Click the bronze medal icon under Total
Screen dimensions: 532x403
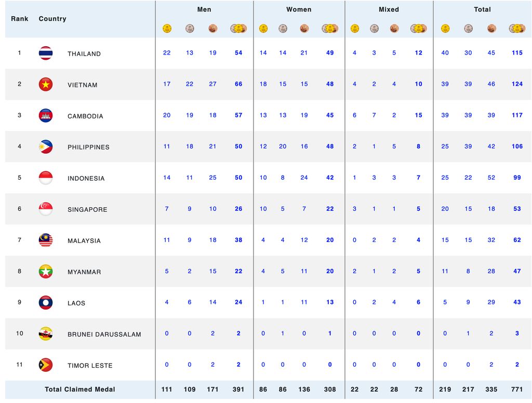coord(491,29)
